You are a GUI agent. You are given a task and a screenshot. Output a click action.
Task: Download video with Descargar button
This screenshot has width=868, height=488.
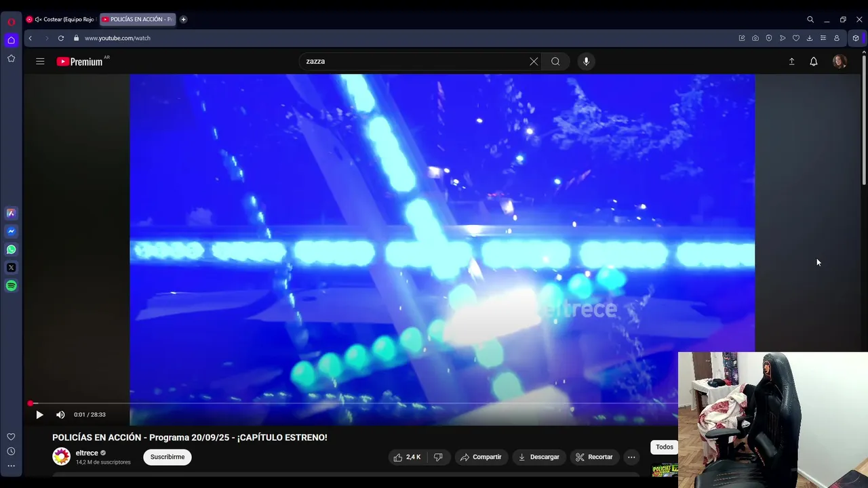(538, 457)
